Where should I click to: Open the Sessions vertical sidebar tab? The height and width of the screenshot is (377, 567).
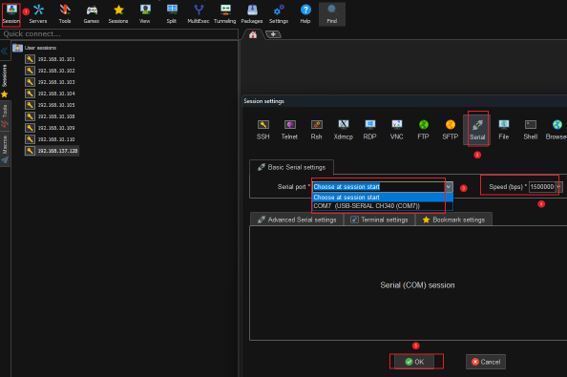(x=5, y=76)
